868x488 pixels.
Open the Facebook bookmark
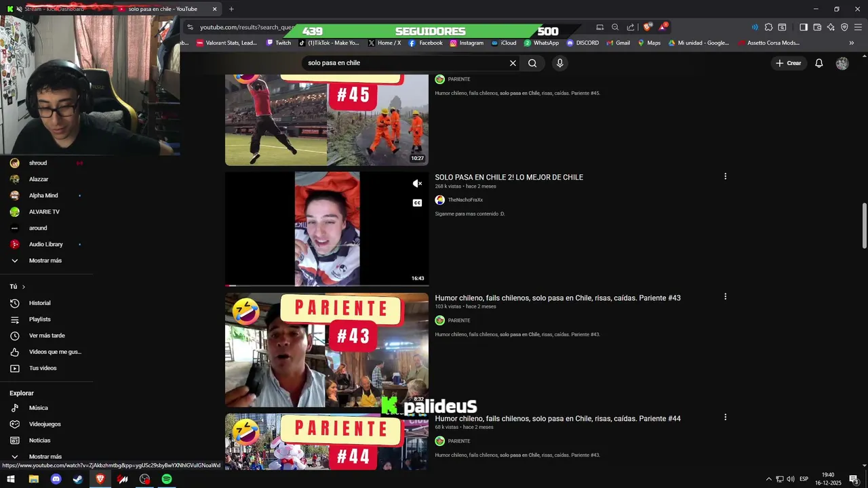coord(425,43)
